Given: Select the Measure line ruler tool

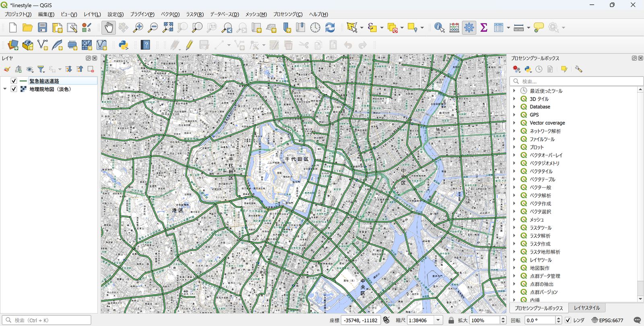Looking at the screenshot, I should pyautogui.click(x=519, y=27).
